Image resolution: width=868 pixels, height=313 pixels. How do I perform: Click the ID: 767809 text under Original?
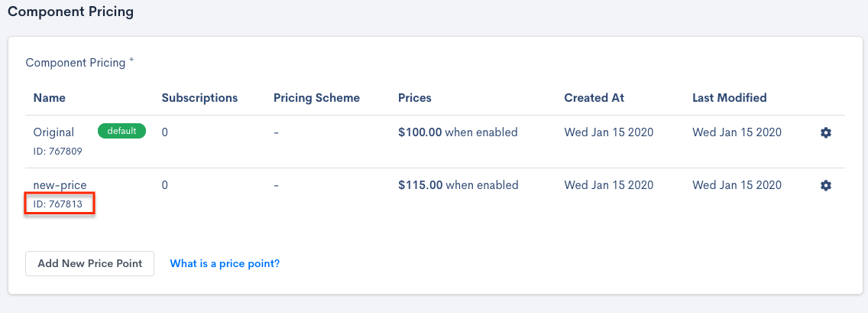point(58,152)
